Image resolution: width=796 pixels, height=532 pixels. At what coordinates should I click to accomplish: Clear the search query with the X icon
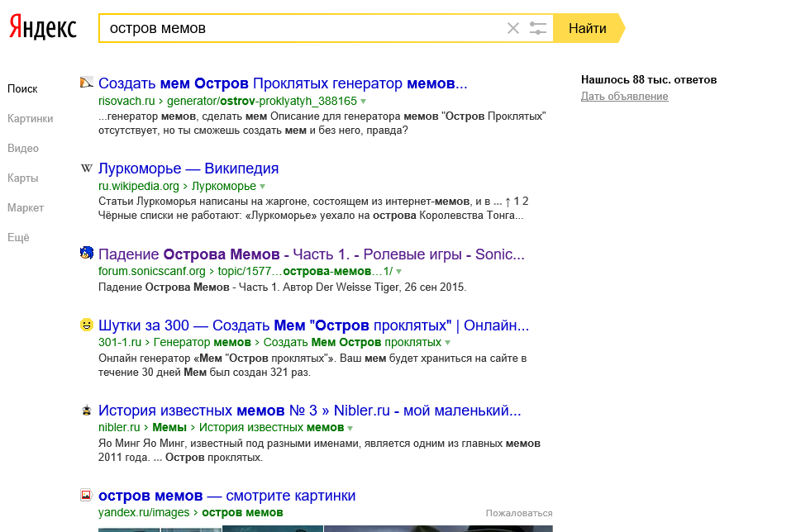tap(512, 27)
